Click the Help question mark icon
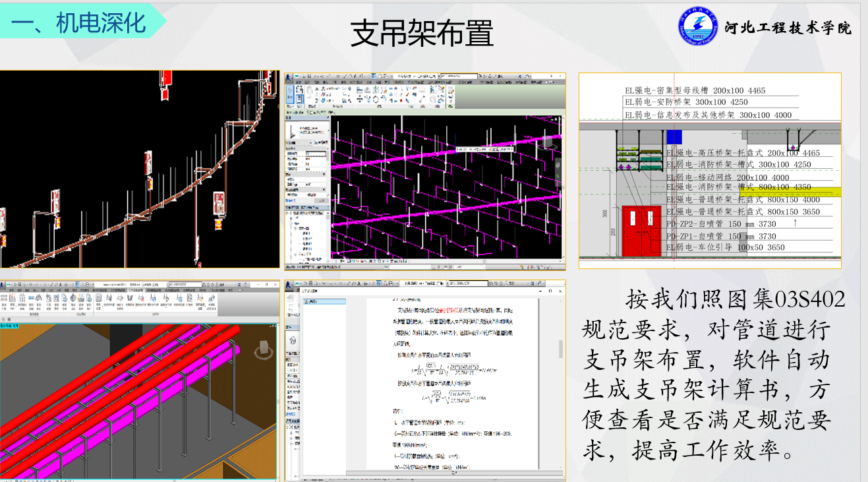868x482 pixels. [x=245, y=285]
